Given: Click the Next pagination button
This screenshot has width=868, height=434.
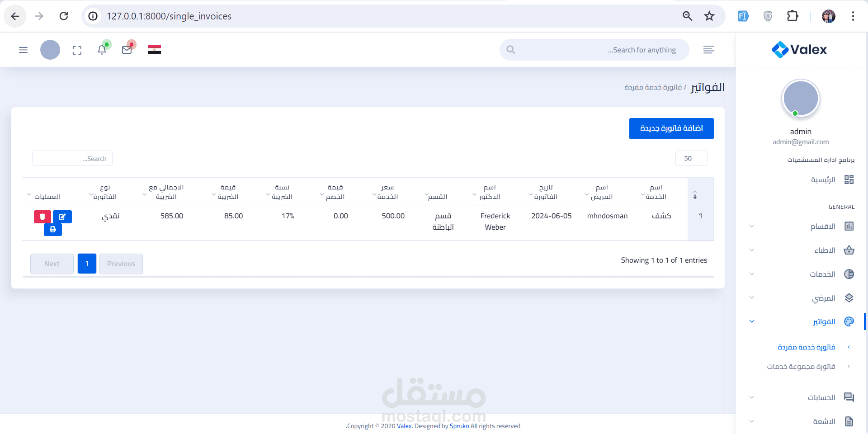Looking at the screenshot, I should click(x=52, y=264).
